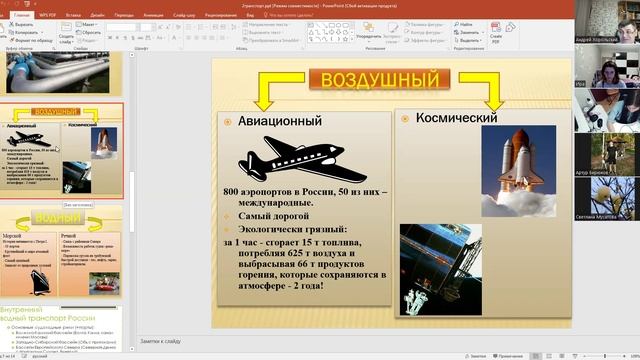
Task: Click Эффекты фигуры shape effects
Action: click(x=425, y=40)
